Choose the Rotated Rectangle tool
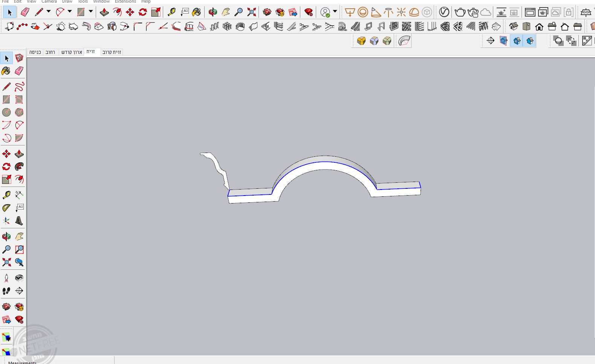This screenshot has width=595, height=364. [19, 99]
